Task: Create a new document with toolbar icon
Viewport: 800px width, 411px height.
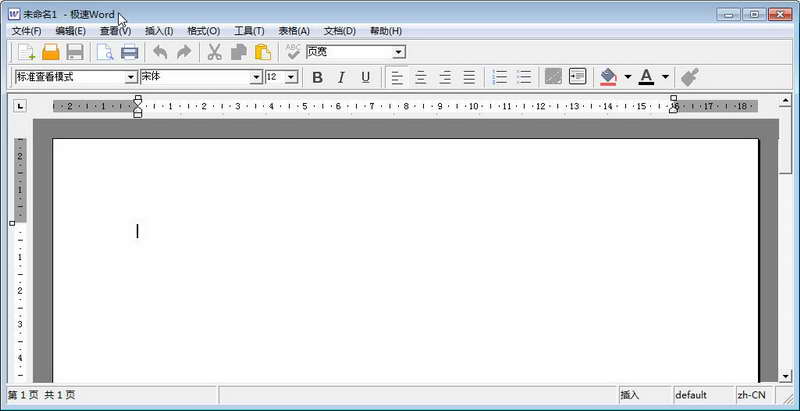Action: [26, 52]
